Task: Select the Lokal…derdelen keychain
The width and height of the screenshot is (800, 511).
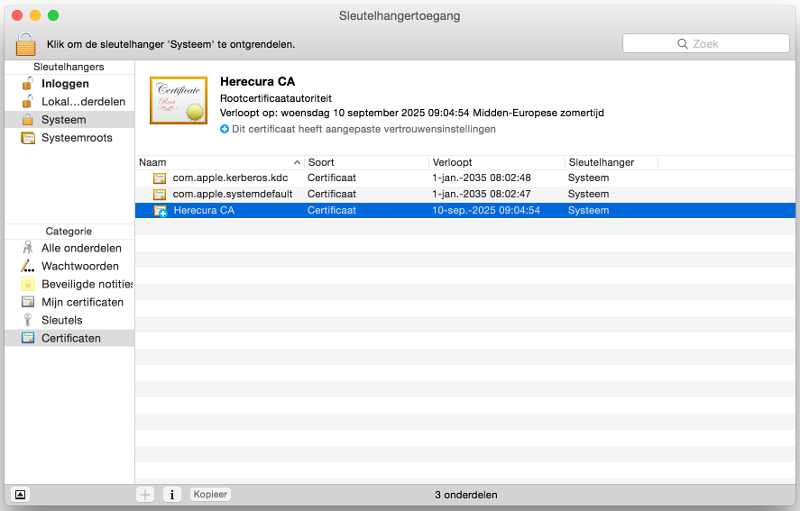Action: tap(82, 102)
